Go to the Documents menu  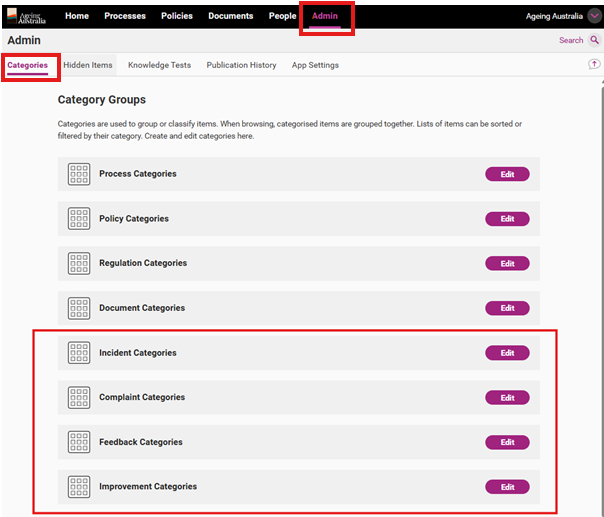click(231, 16)
